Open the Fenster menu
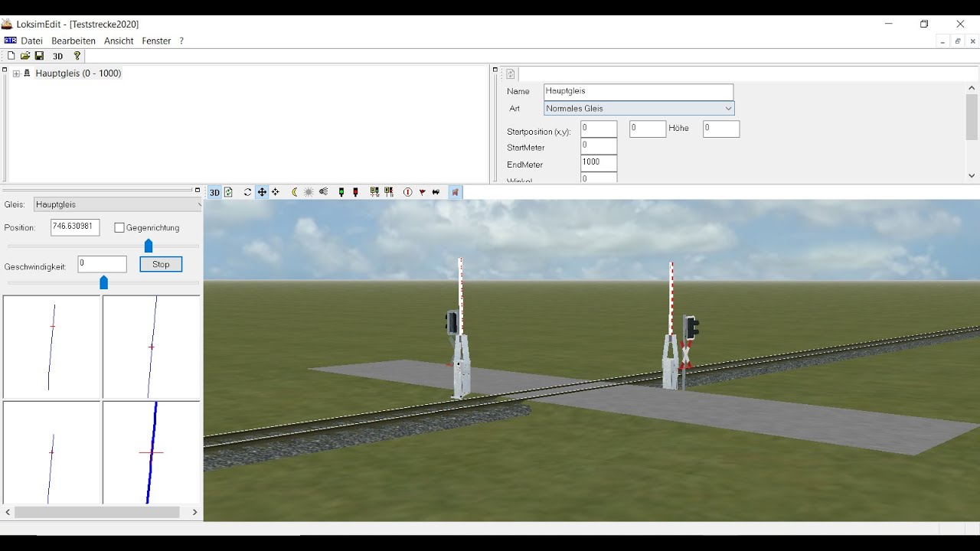980x551 pixels. [156, 41]
